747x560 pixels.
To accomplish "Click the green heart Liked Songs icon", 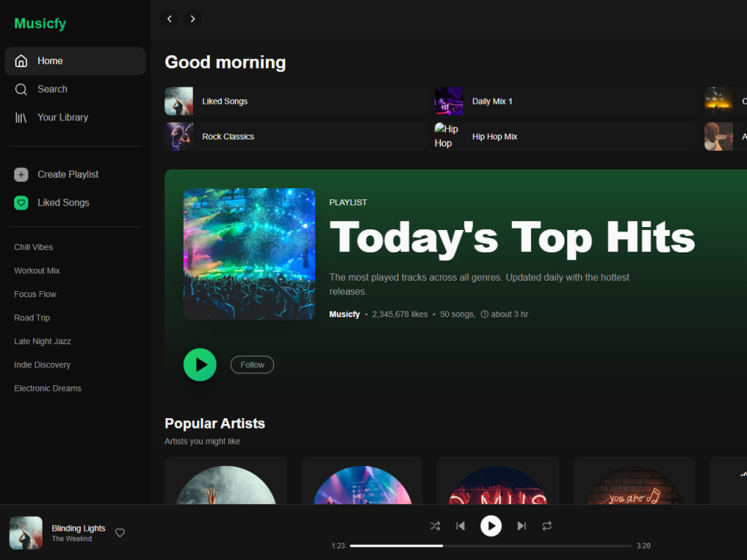I will [x=21, y=203].
